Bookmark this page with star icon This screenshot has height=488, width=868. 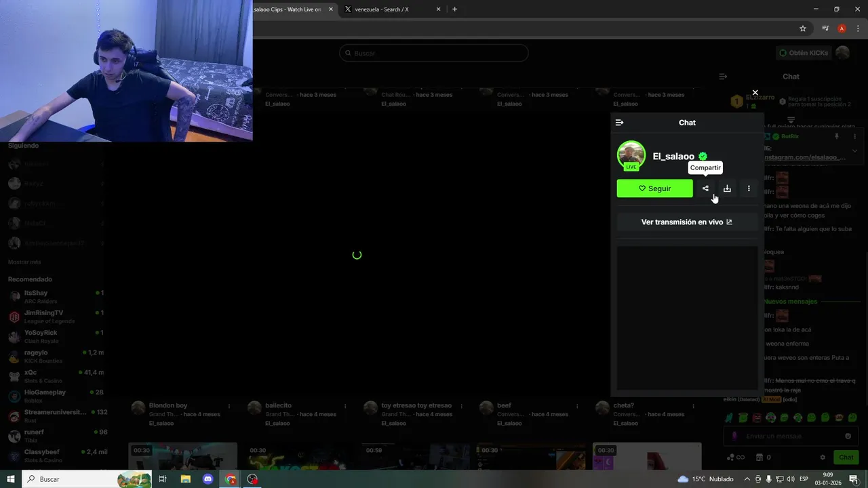[x=803, y=28]
